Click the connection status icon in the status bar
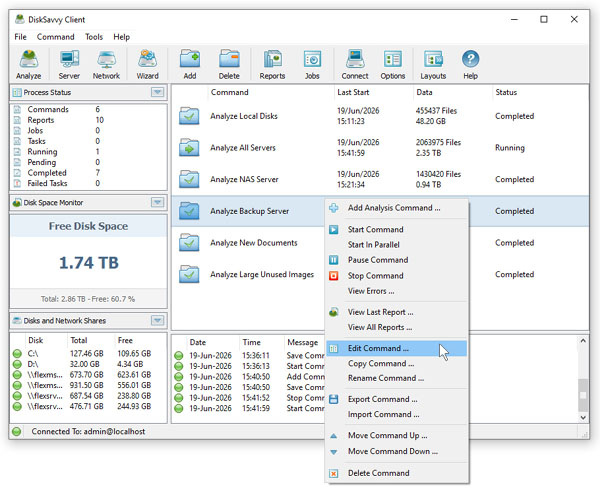 click(16, 432)
